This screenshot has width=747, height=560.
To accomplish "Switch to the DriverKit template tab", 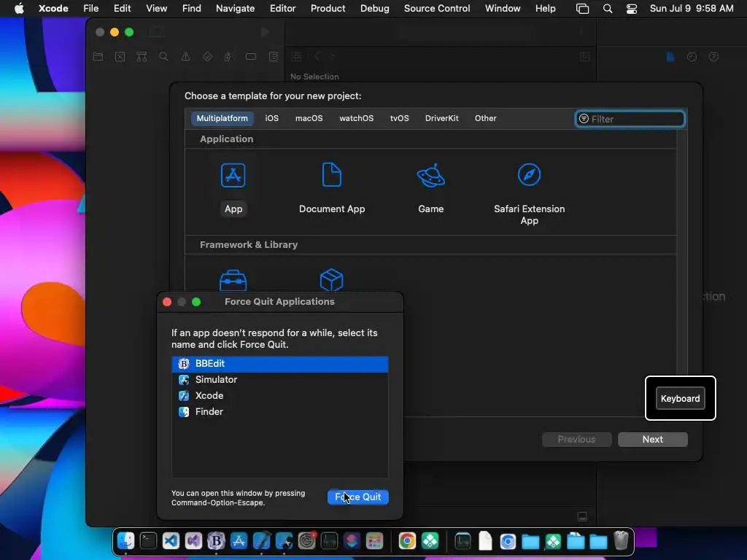I will tap(441, 118).
